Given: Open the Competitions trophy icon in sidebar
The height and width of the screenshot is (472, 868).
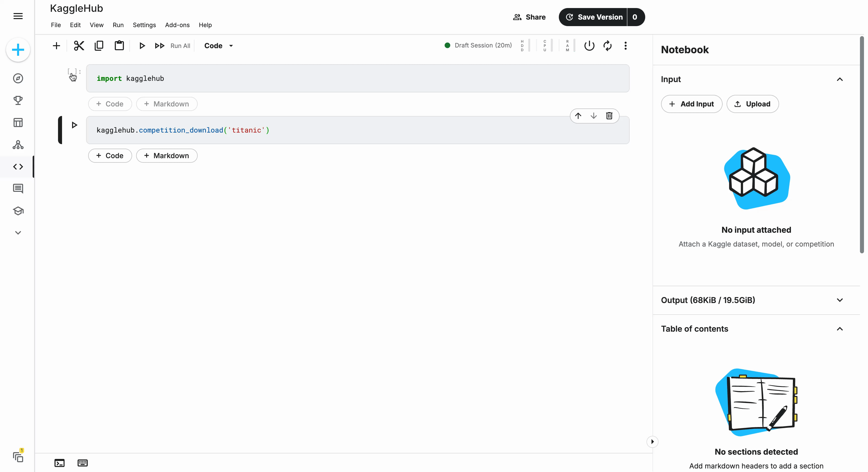Looking at the screenshot, I should pos(18,100).
